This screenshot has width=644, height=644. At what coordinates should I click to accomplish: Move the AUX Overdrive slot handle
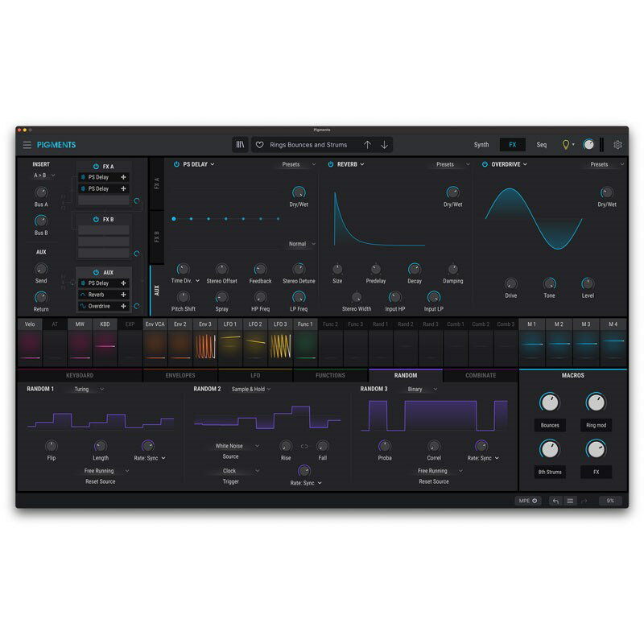[x=123, y=306]
